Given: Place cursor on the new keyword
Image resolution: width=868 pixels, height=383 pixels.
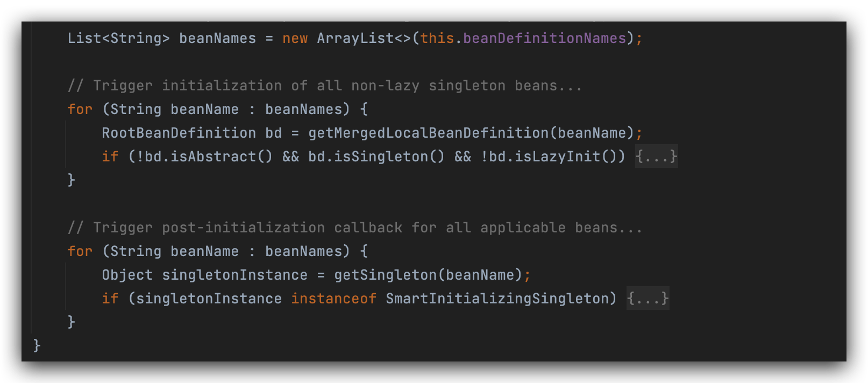Looking at the screenshot, I should (295, 39).
